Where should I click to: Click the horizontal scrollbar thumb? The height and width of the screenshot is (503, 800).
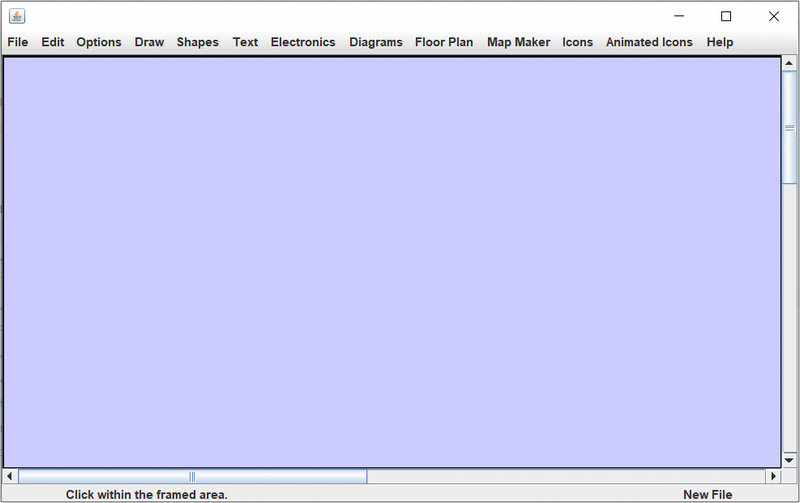click(192, 477)
